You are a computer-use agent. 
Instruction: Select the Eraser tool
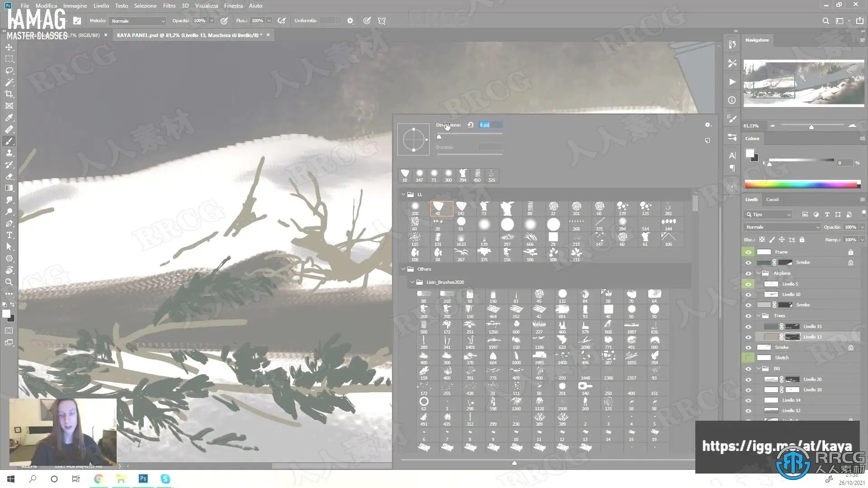pos(9,177)
